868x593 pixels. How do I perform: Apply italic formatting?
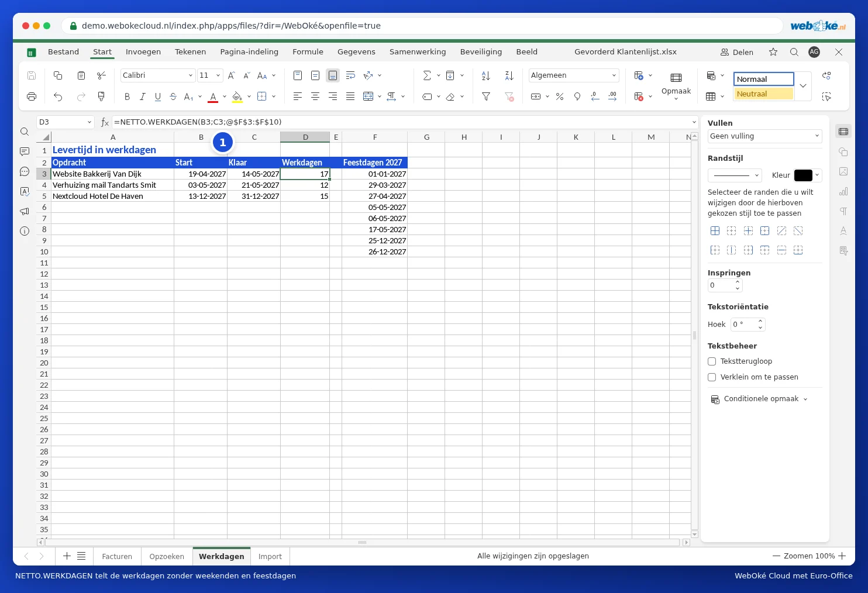[x=142, y=96]
